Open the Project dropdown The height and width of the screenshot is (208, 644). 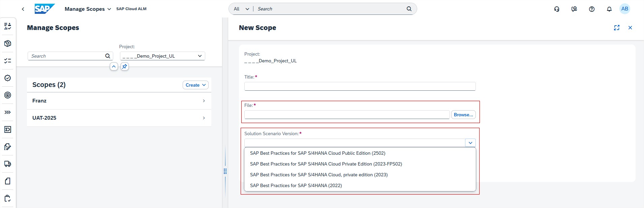162,56
